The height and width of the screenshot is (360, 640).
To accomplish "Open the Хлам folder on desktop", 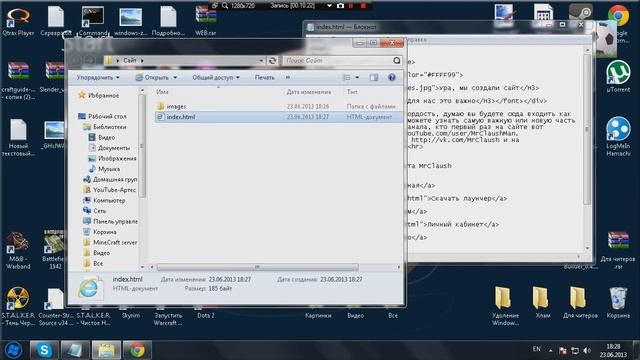I will click(542, 302).
